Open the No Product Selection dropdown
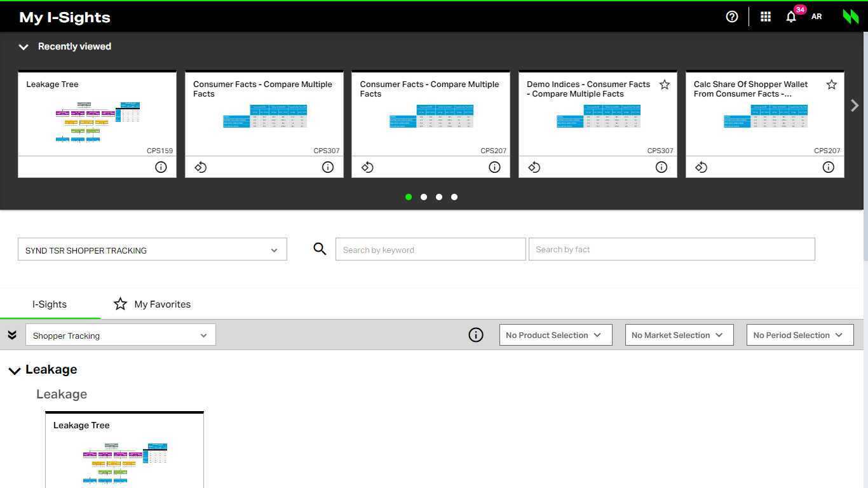The image size is (868, 488). (x=555, y=335)
